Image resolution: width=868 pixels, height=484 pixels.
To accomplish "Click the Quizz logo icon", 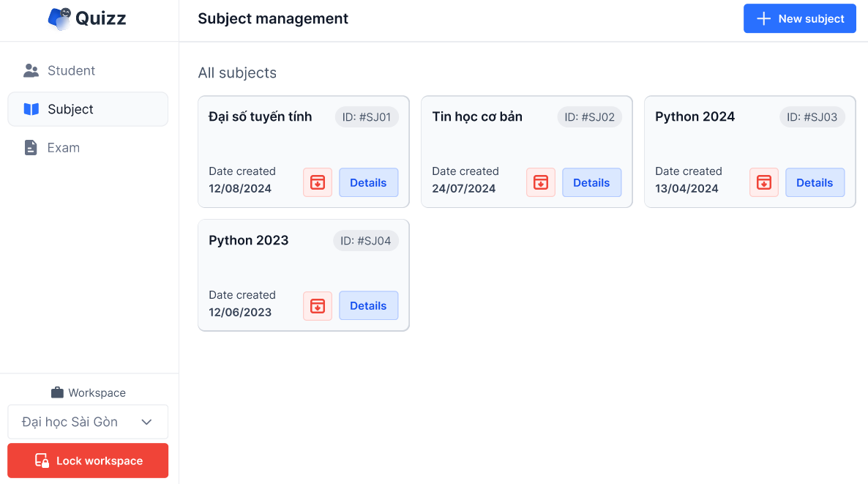I will (60, 18).
